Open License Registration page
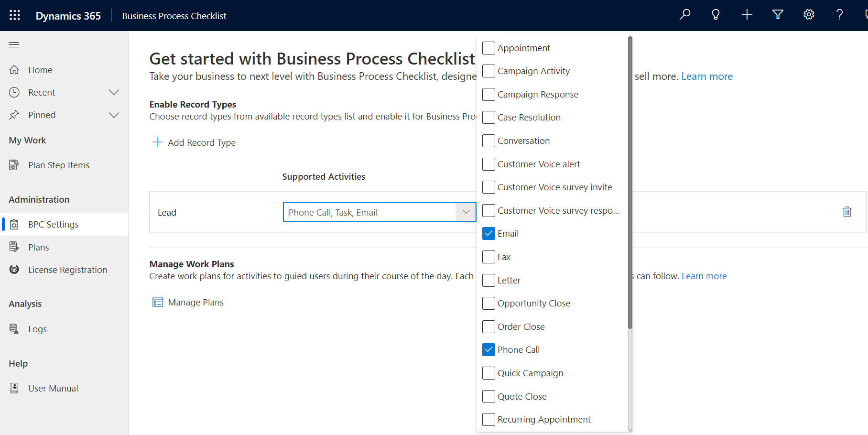The image size is (868, 435). pos(64,270)
